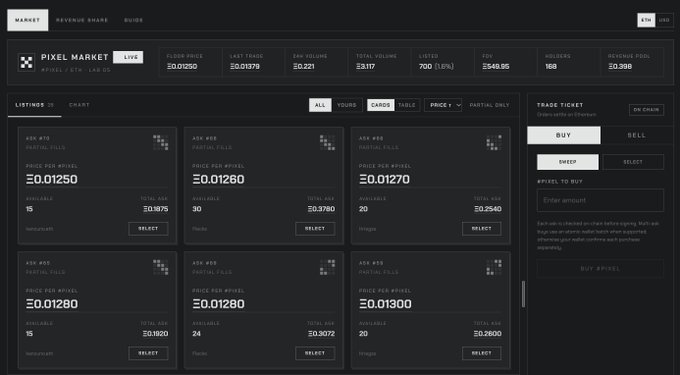Click the Ξ0.01250 card price text

(x=52, y=179)
